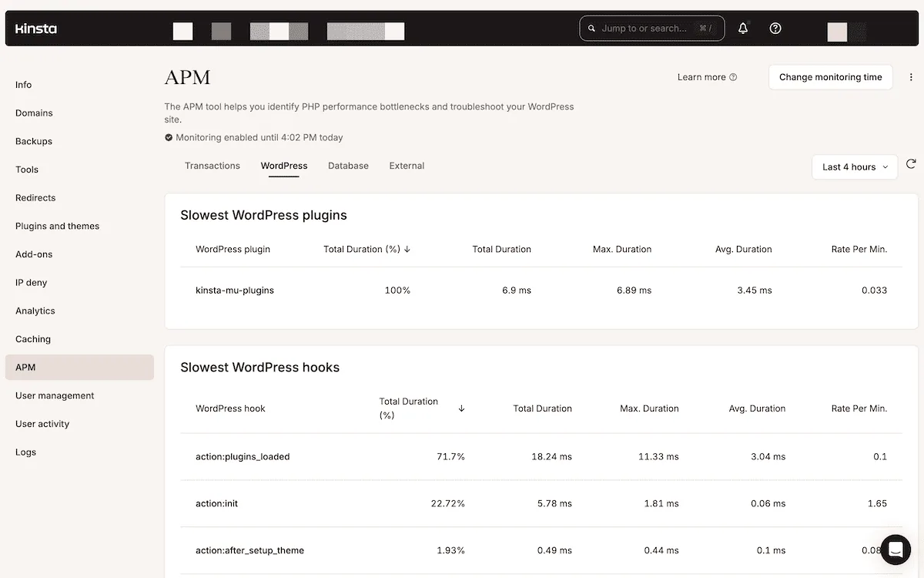Image resolution: width=924 pixels, height=578 pixels.
Task: Refresh the APM data
Action: [x=912, y=164]
